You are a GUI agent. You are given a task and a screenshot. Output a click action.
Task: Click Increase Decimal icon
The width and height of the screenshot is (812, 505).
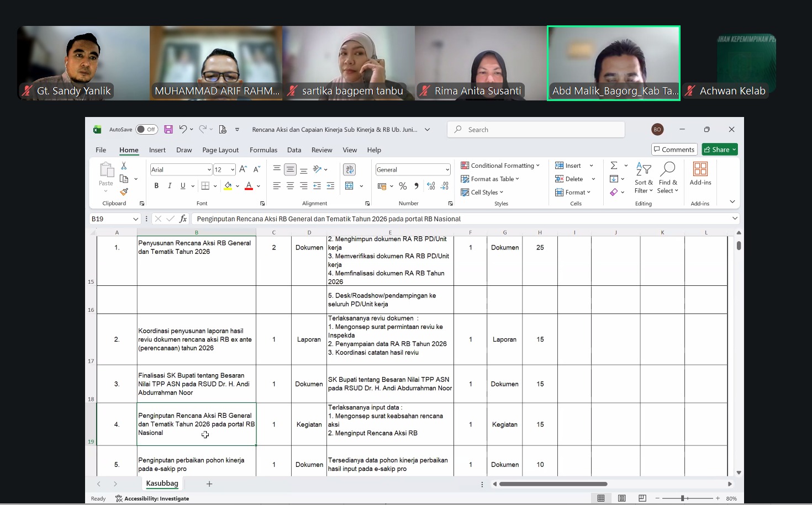pos(431,186)
